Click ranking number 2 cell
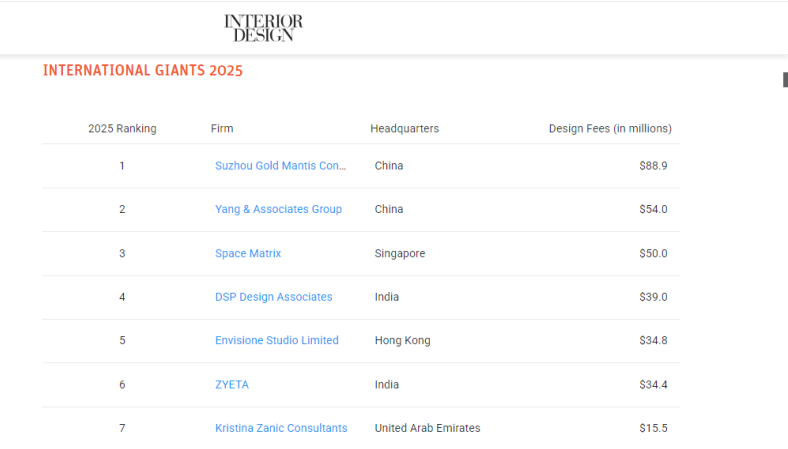This screenshot has height=449, width=788. click(122, 209)
